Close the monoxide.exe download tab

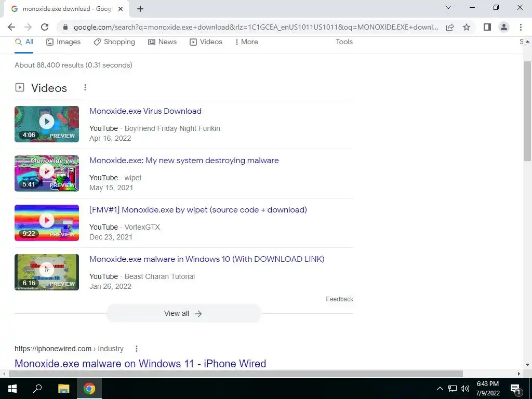(x=121, y=9)
